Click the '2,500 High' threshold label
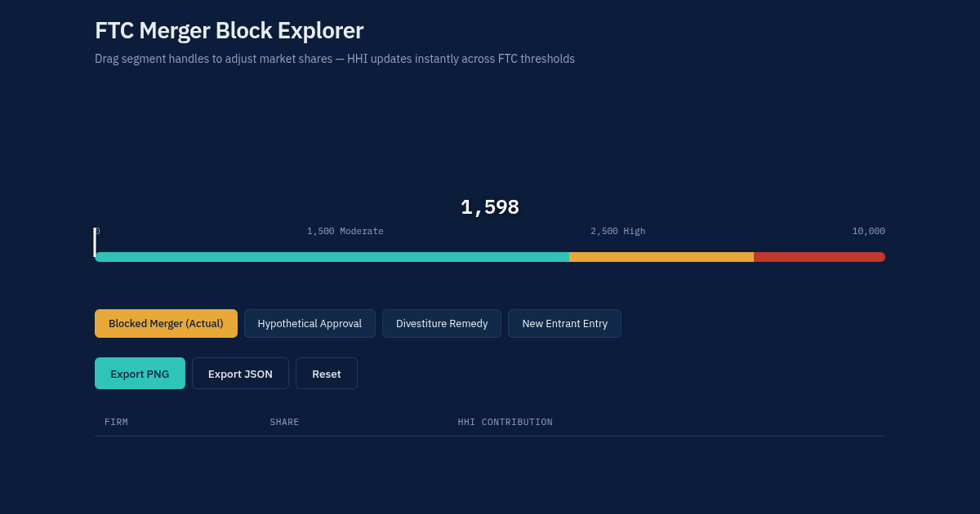 click(x=618, y=232)
